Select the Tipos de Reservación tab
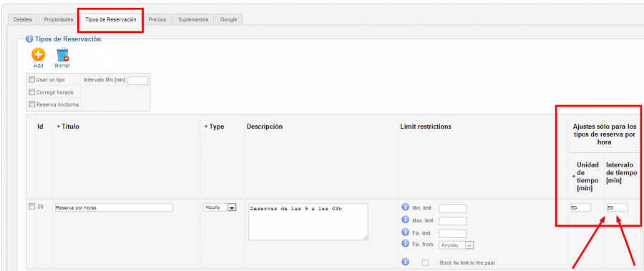Image resolution: width=644 pixels, height=271 pixels. click(111, 19)
